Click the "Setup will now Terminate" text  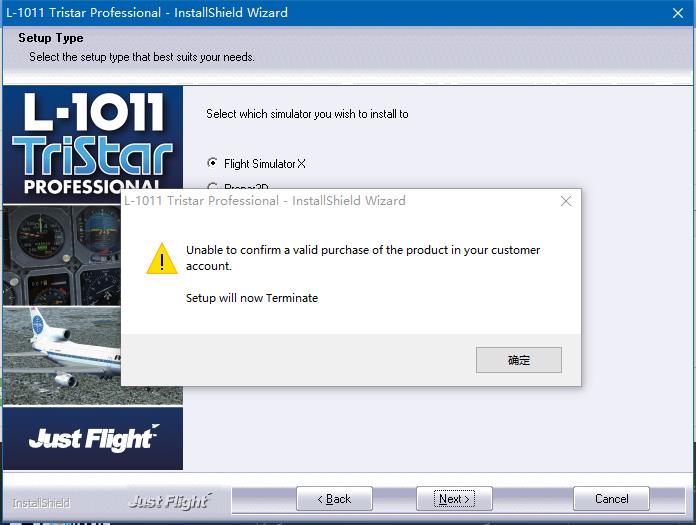click(252, 298)
